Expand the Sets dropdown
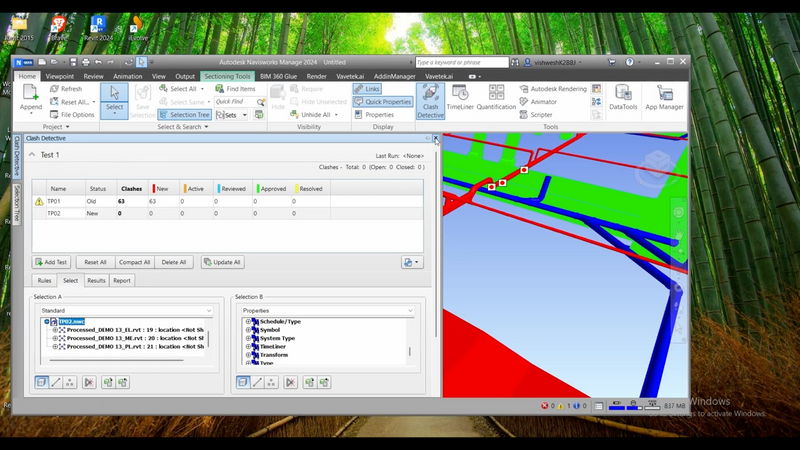Screen dimensions: 800x450 [245, 115]
